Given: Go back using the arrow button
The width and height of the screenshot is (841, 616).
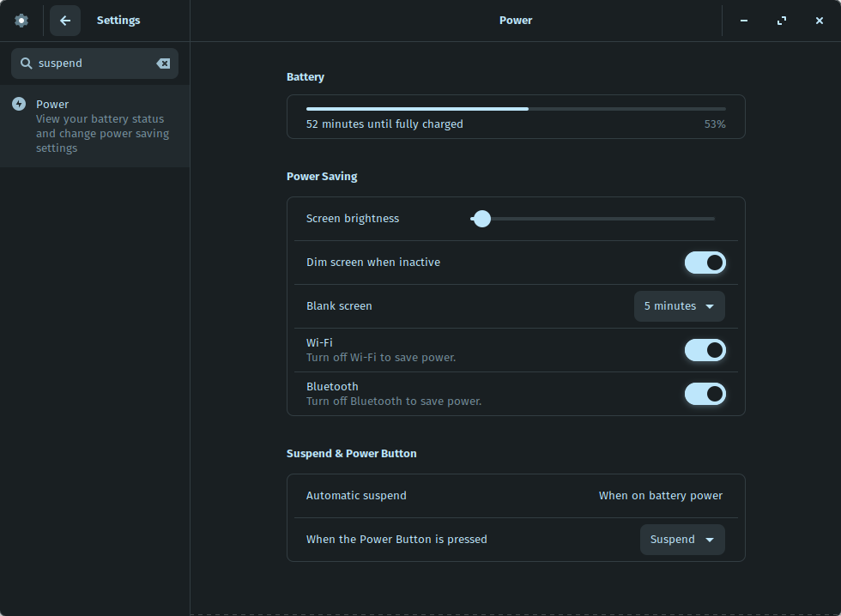Looking at the screenshot, I should point(65,21).
